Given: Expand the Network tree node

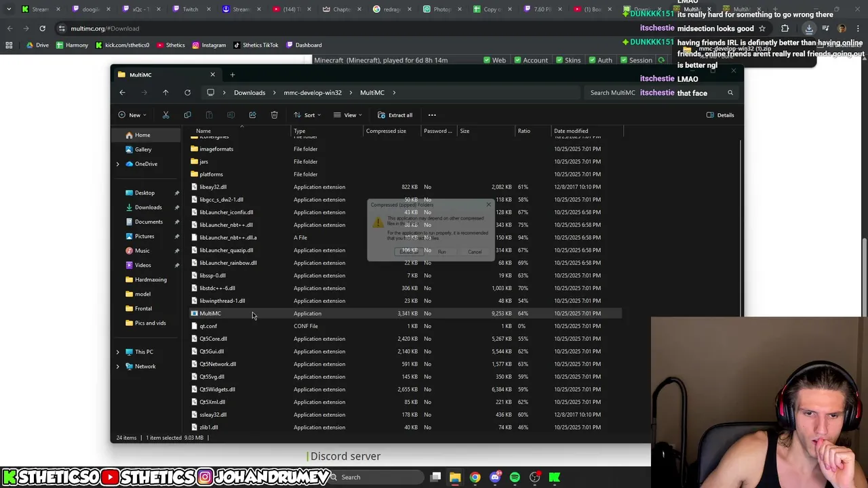Looking at the screenshot, I should tap(117, 366).
